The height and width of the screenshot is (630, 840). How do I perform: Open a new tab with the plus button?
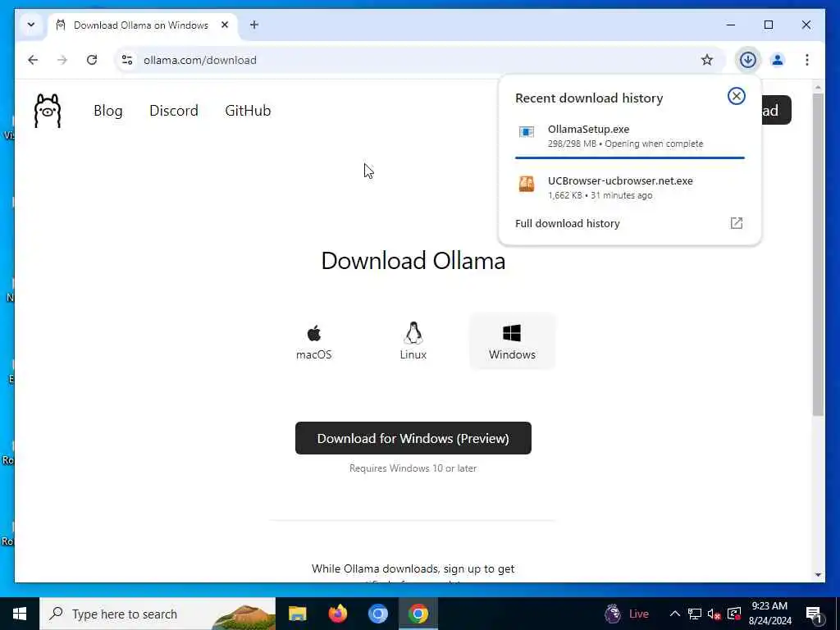pyautogui.click(x=254, y=25)
